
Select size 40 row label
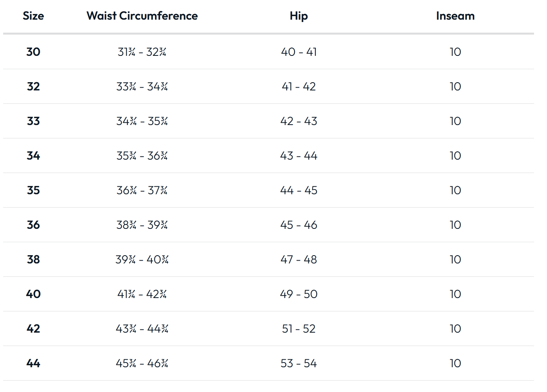pyautogui.click(x=33, y=294)
